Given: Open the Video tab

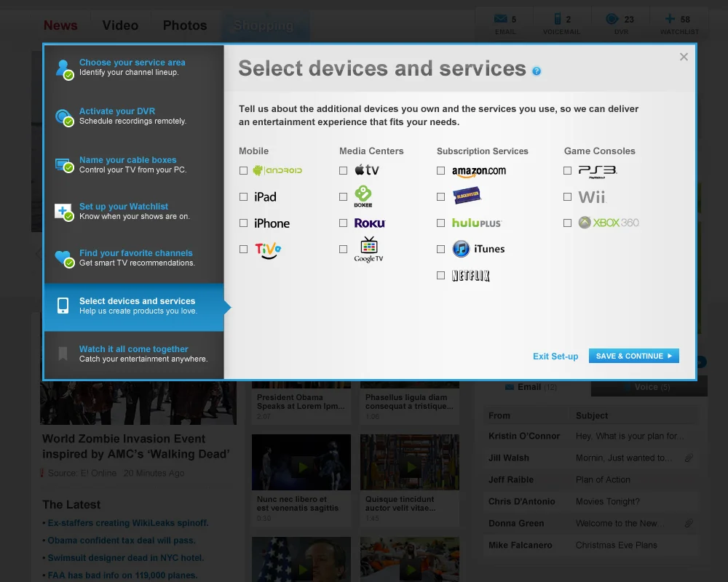Looking at the screenshot, I should (120, 25).
